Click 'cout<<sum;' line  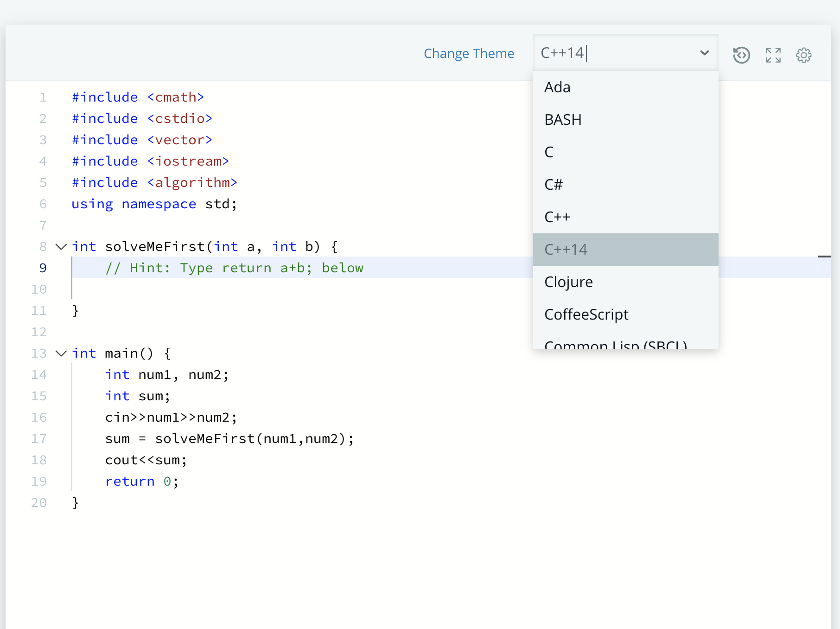point(146,460)
